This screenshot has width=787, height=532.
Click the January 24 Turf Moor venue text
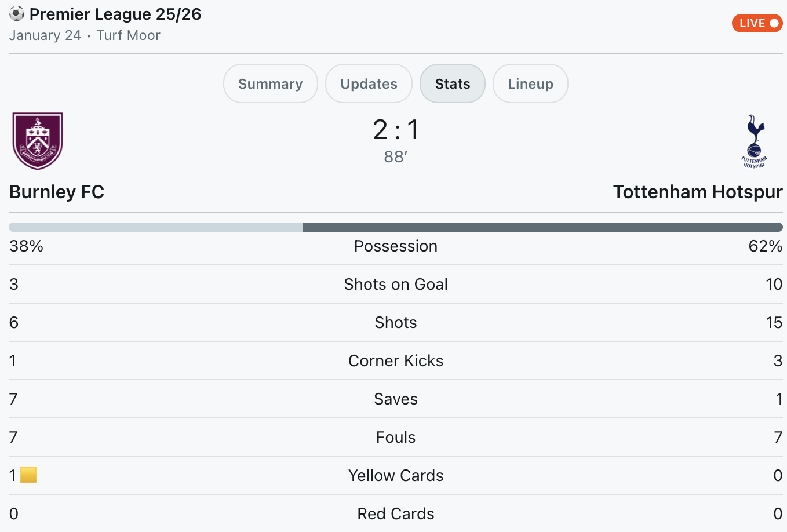click(85, 35)
